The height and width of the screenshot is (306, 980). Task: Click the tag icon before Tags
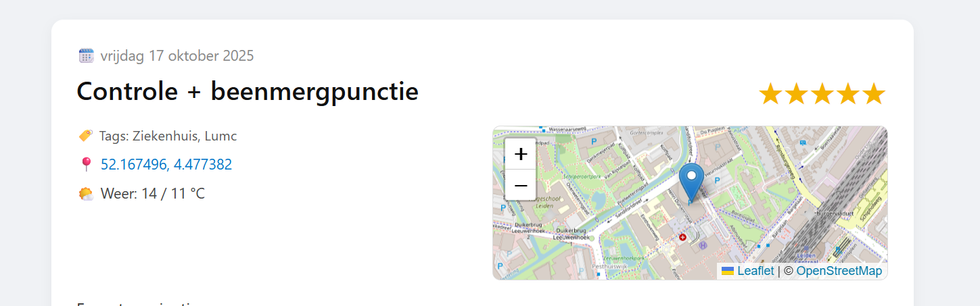point(86,136)
